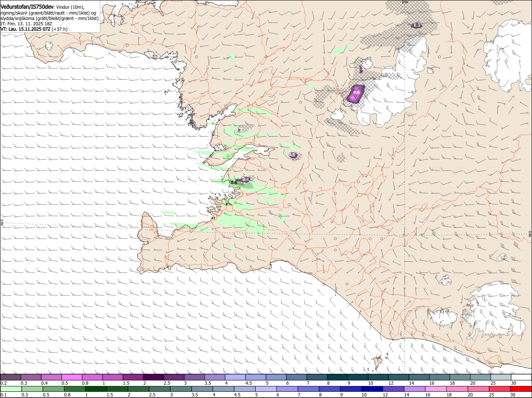Select lower scale swatch between 25 and 30

click(x=500, y=389)
